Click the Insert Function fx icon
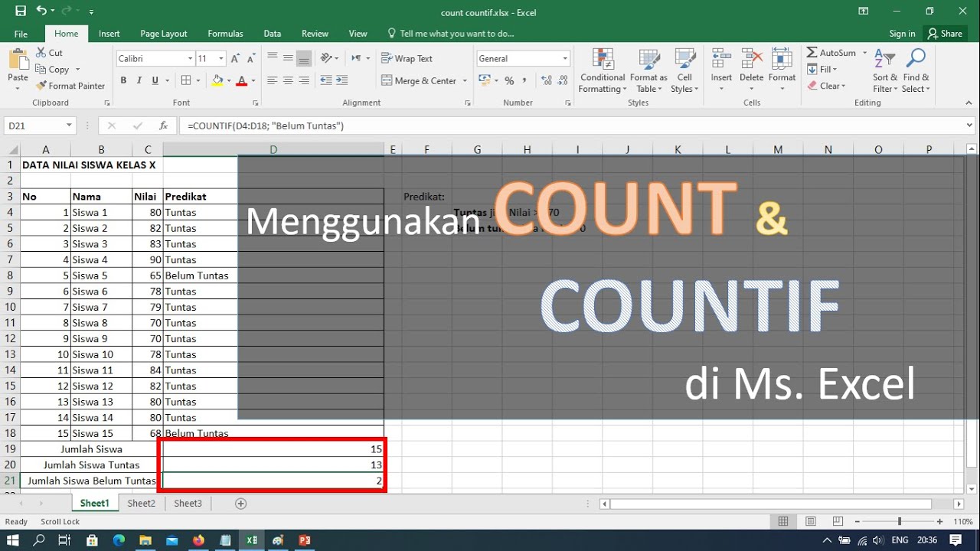The width and height of the screenshot is (980, 551). 163,126
